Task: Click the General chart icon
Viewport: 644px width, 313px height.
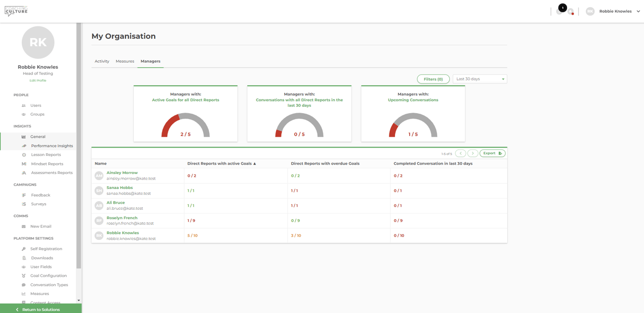Action: click(x=24, y=137)
